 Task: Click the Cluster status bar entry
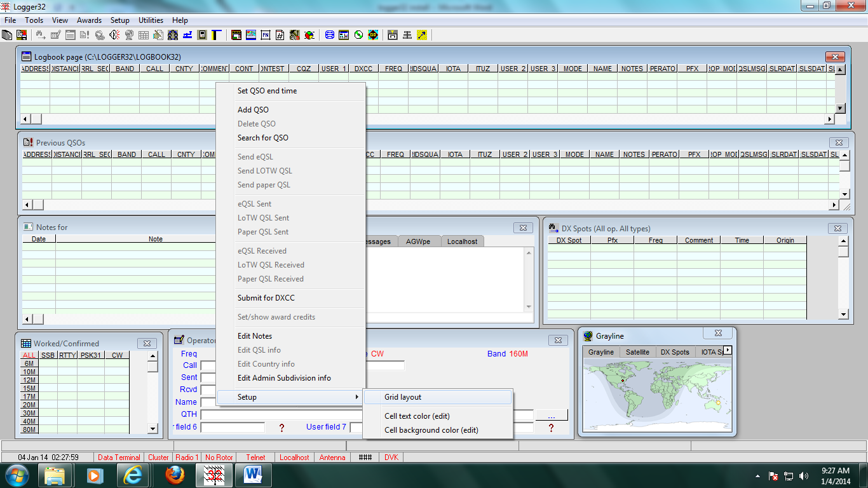pyautogui.click(x=158, y=457)
